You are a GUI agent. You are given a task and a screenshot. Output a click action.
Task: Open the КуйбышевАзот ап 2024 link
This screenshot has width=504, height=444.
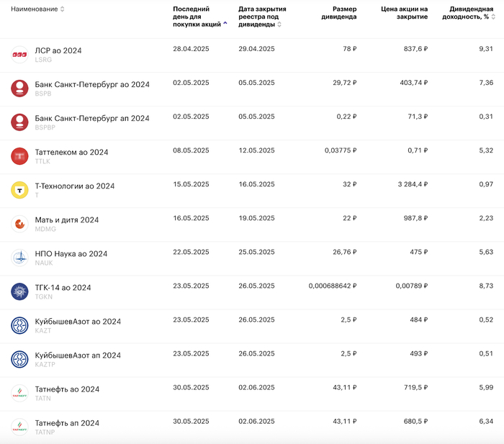tap(78, 355)
